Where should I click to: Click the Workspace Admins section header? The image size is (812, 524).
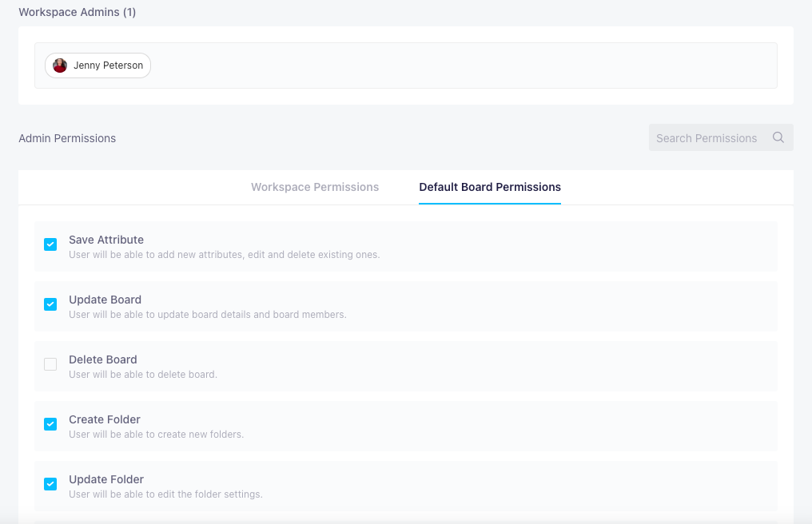[x=77, y=12]
